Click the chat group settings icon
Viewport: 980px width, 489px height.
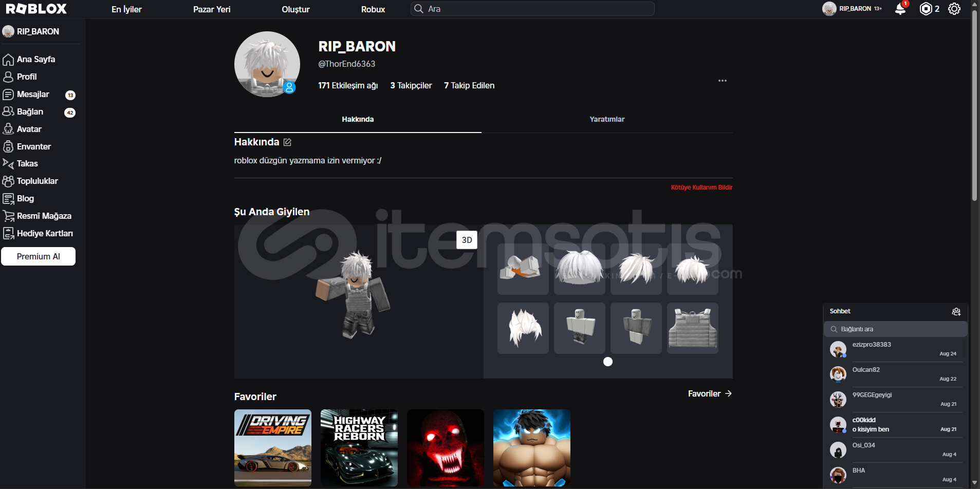(956, 311)
